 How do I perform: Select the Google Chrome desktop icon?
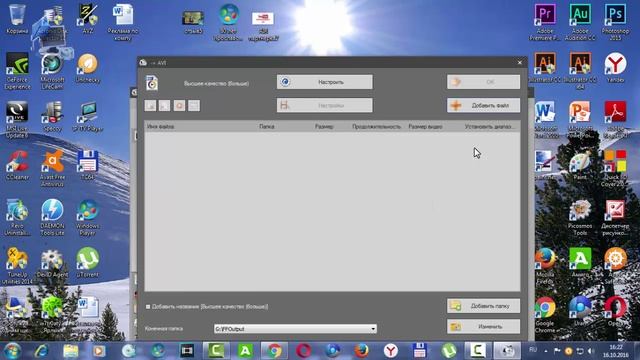coord(545,314)
